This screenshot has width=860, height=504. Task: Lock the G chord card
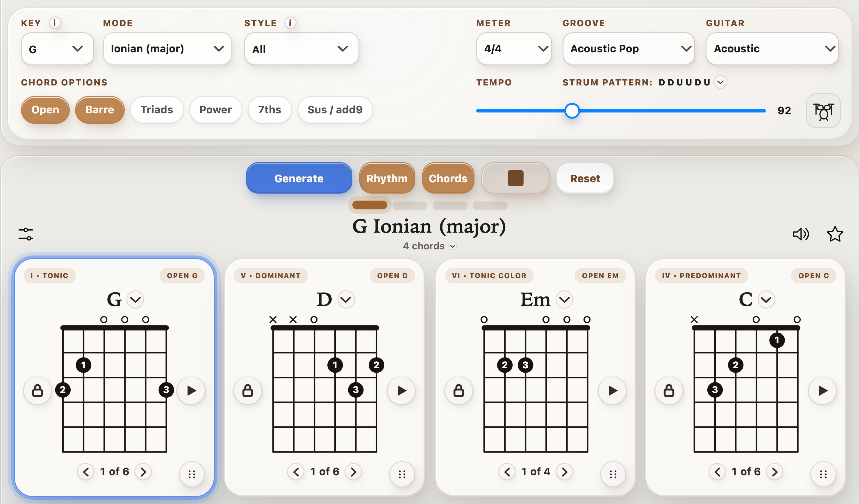[x=38, y=390]
